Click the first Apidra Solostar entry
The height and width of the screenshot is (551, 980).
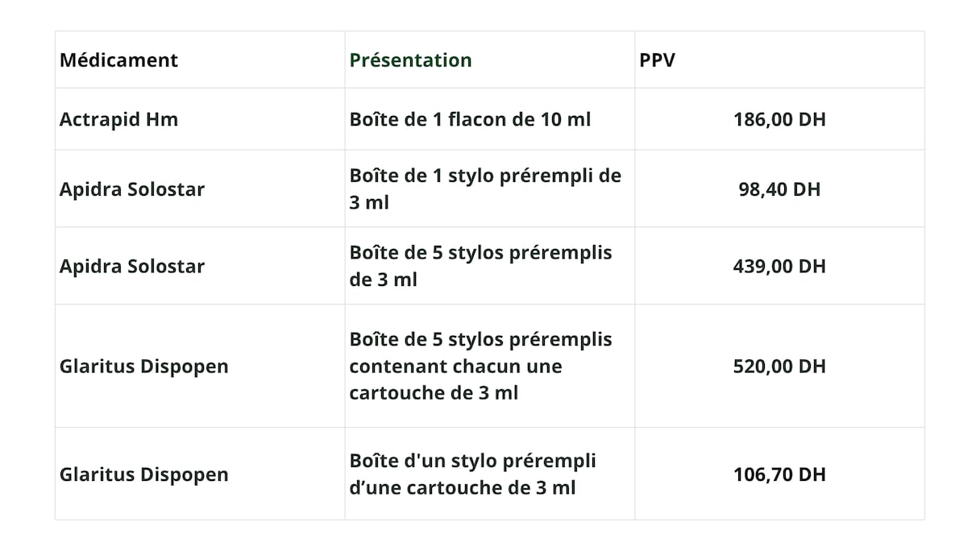click(x=132, y=189)
